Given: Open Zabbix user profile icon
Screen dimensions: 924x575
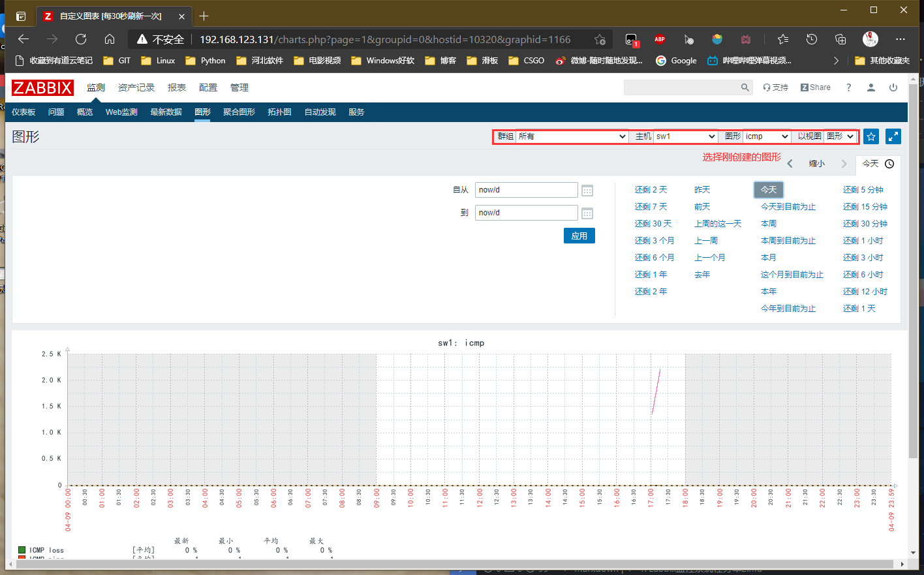Looking at the screenshot, I should [870, 87].
